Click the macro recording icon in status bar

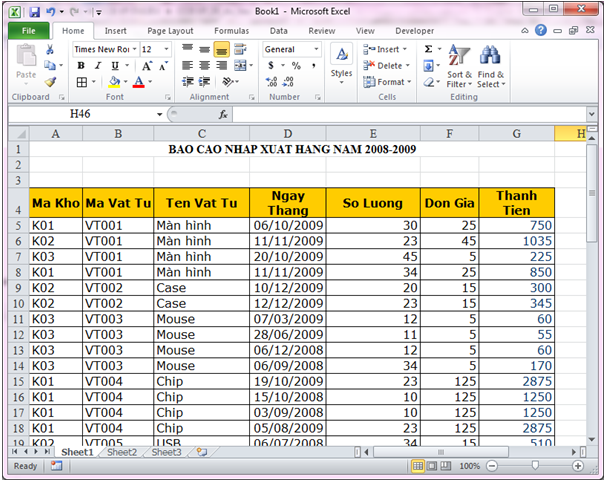click(56, 466)
